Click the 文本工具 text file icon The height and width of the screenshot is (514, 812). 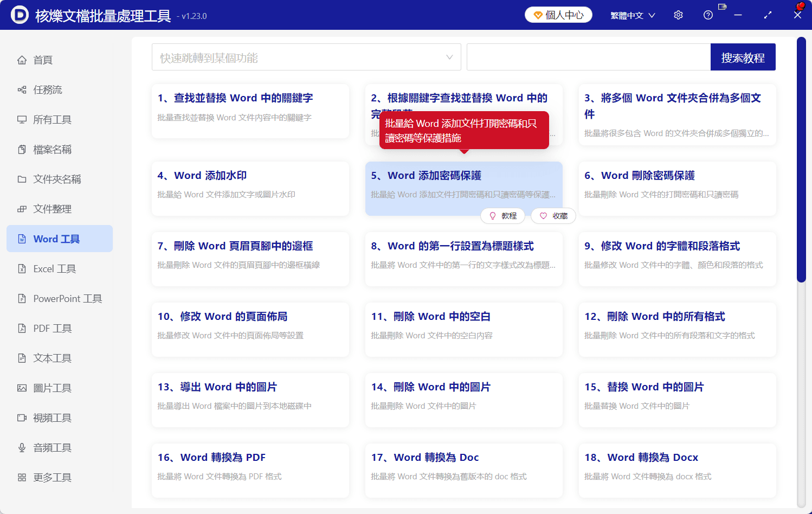[22, 358]
